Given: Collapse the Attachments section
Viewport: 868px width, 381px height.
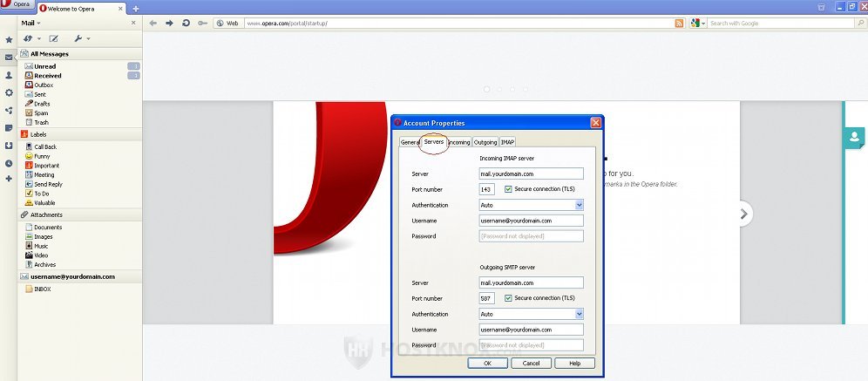Looking at the screenshot, I should pos(79,214).
